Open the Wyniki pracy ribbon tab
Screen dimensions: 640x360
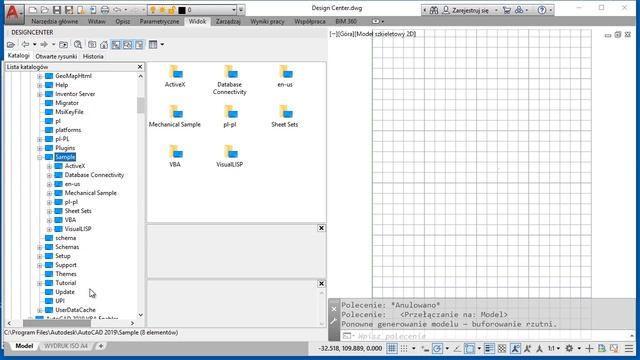[267, 21]
